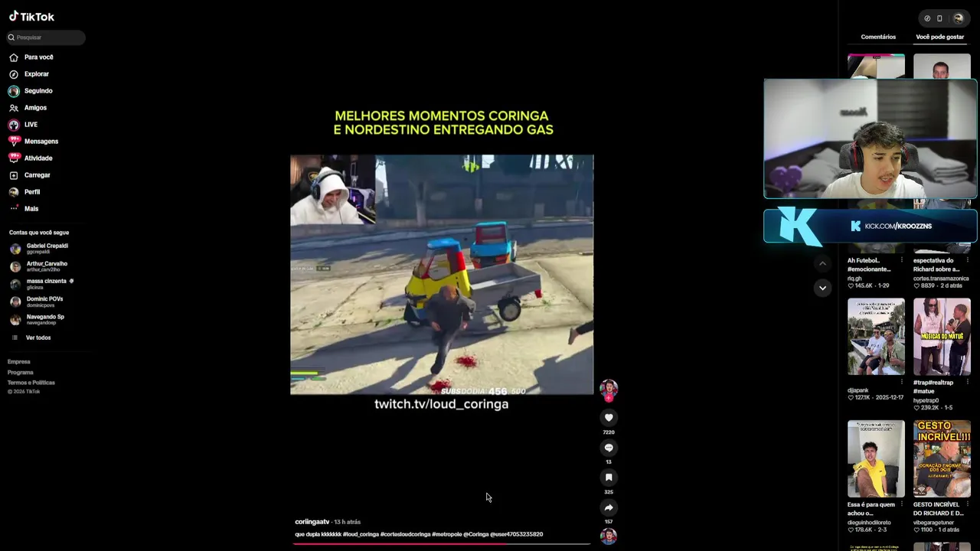The image size is (980, 551).
Task: Like the video with heart icon
Action: (609, 417)
